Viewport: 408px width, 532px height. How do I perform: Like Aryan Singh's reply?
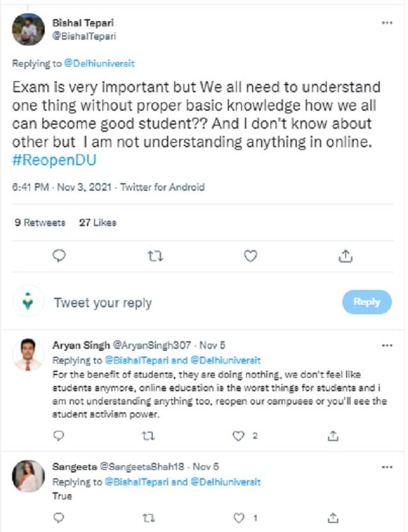click(240, 436)
